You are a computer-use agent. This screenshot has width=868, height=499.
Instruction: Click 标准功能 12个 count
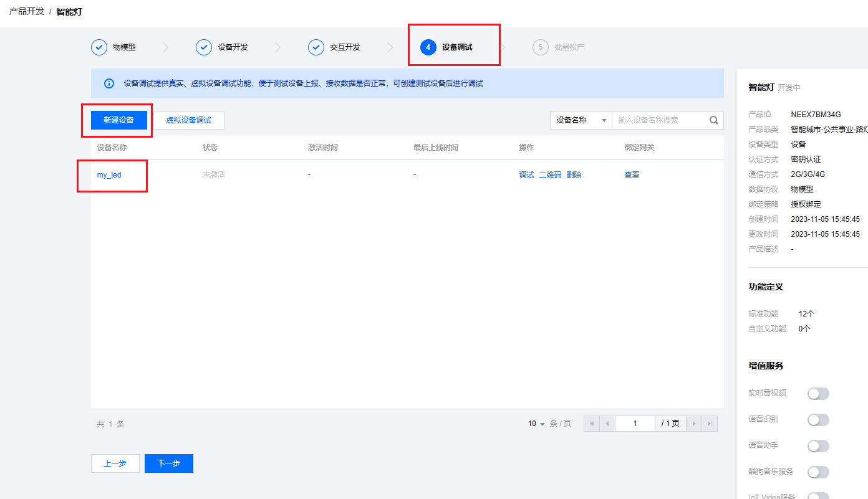[x=807, y=314]
